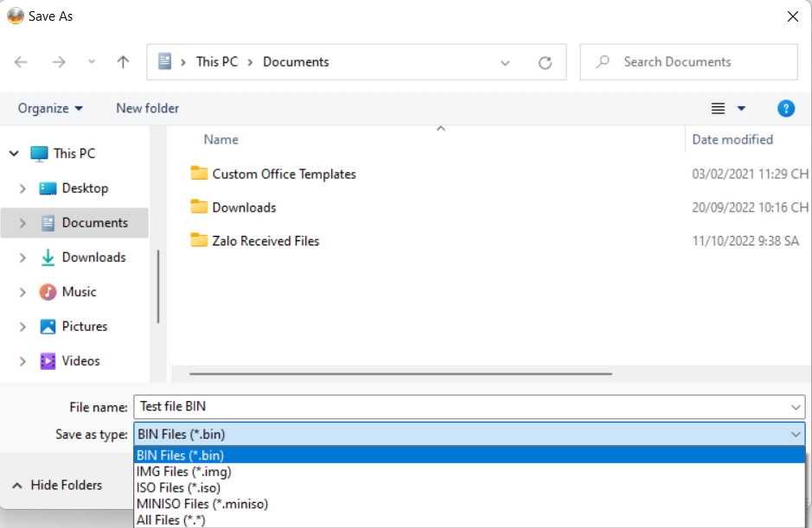Close the Save As dialog

point(792,16)
